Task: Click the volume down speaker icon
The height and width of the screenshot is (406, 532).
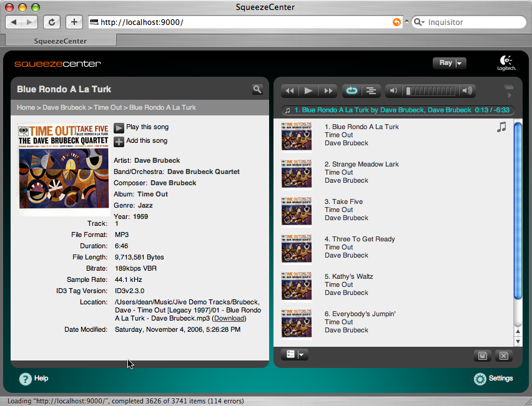Action: (393, 90)
